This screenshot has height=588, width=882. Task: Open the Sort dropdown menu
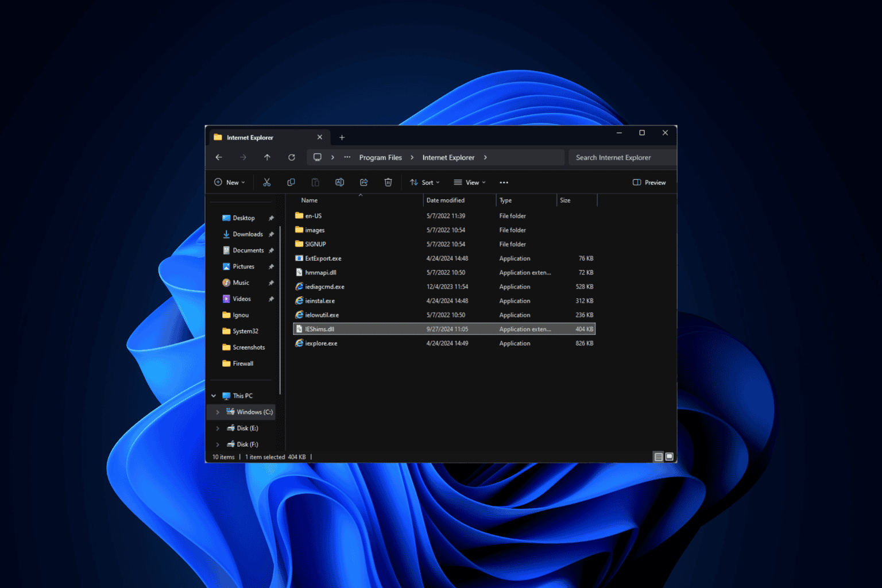[x=424, y=183]
